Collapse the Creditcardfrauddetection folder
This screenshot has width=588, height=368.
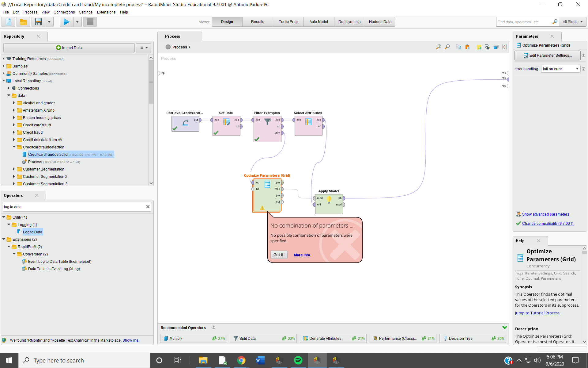tap(14, 147)
